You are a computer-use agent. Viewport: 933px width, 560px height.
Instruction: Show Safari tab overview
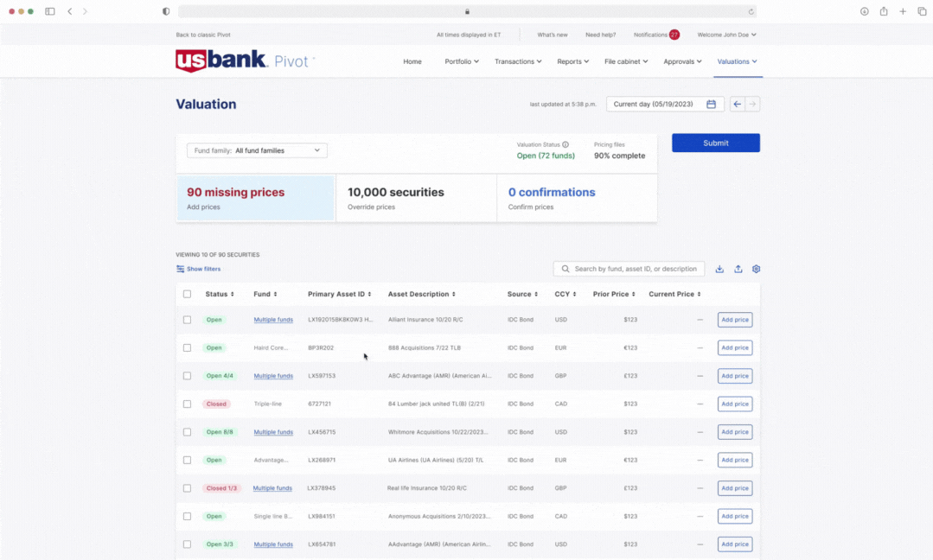pos(922,11)
